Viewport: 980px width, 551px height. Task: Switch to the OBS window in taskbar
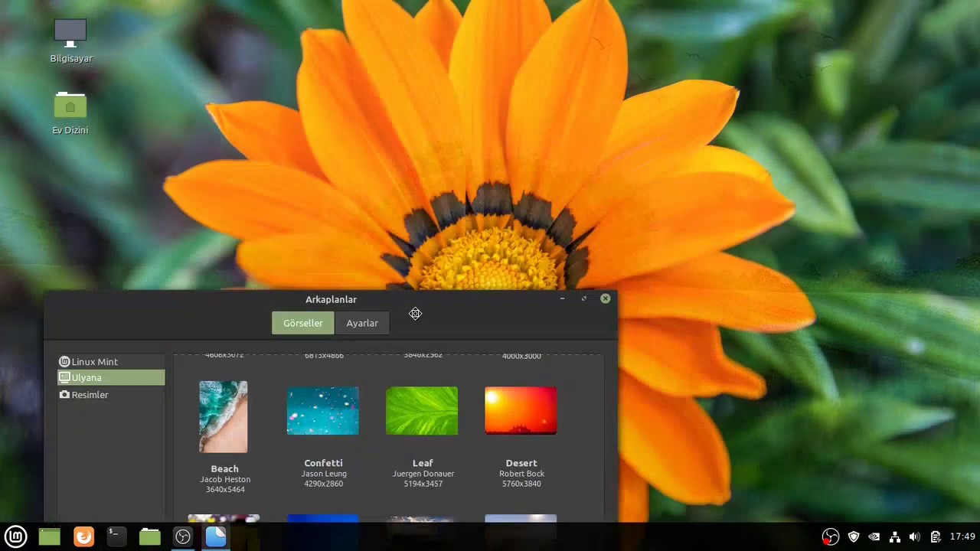pyautogui.click(x=182, y=536)
